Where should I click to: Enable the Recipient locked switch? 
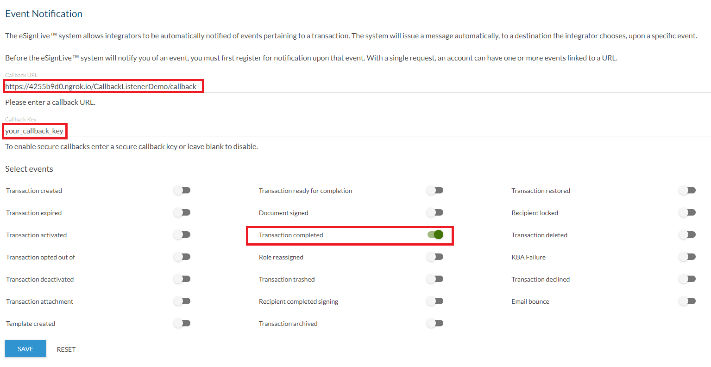687,213
